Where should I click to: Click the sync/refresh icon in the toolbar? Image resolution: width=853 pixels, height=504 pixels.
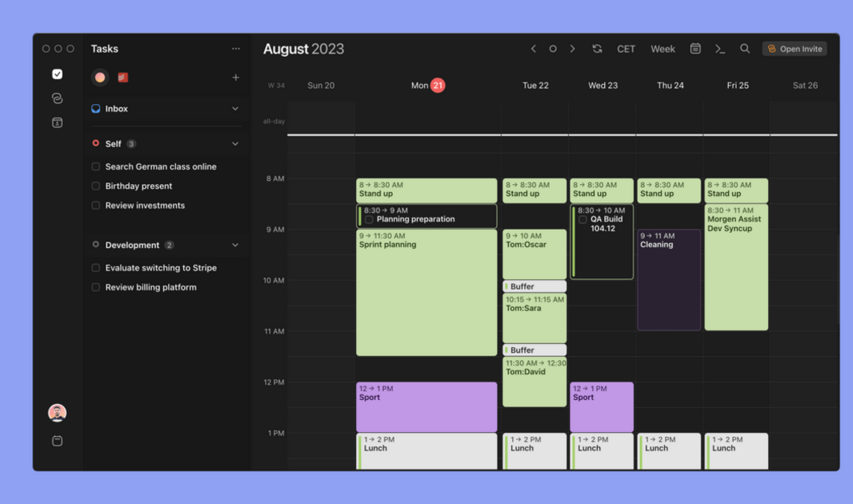[x=597, y=48]
